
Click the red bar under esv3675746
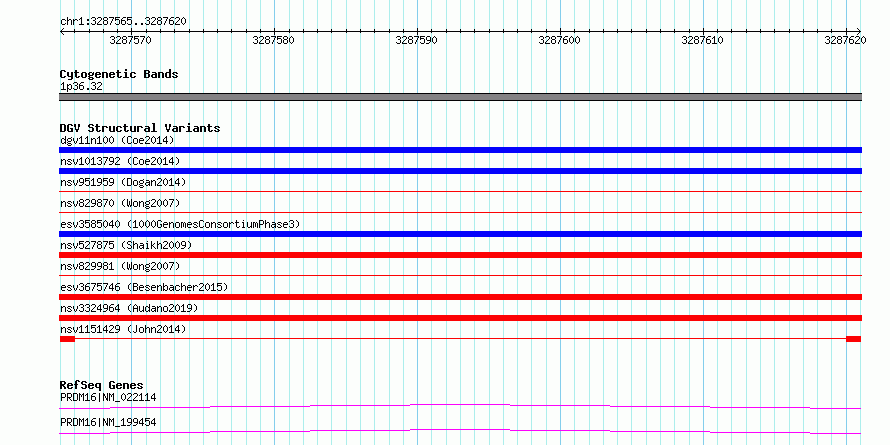[460, 297]
